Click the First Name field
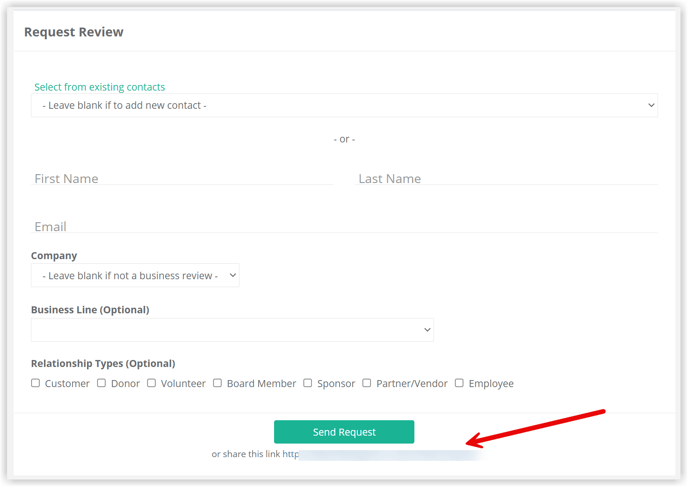The width and height of the screenshot is (688, 487). 182,178
